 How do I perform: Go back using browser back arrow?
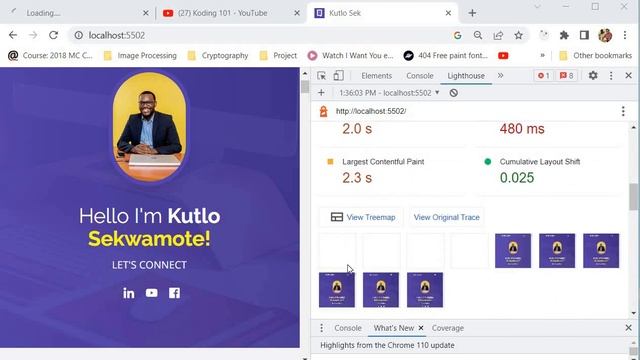click(13, 36)
